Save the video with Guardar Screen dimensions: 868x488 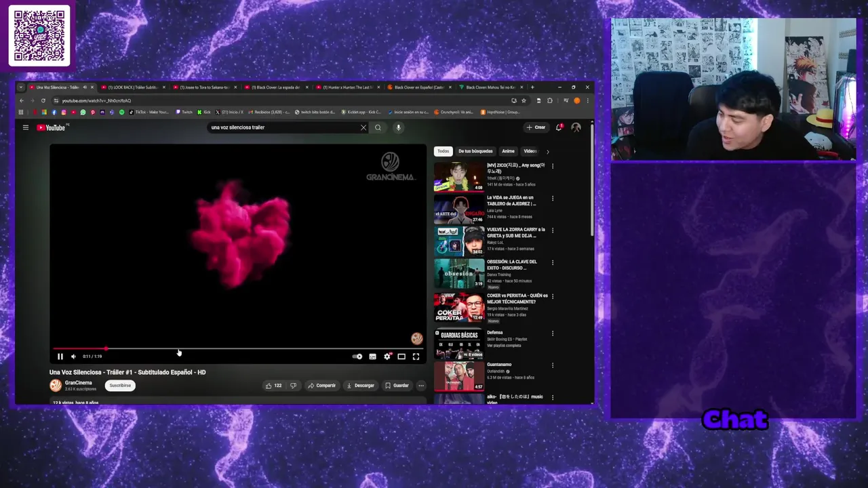point(397,386)
